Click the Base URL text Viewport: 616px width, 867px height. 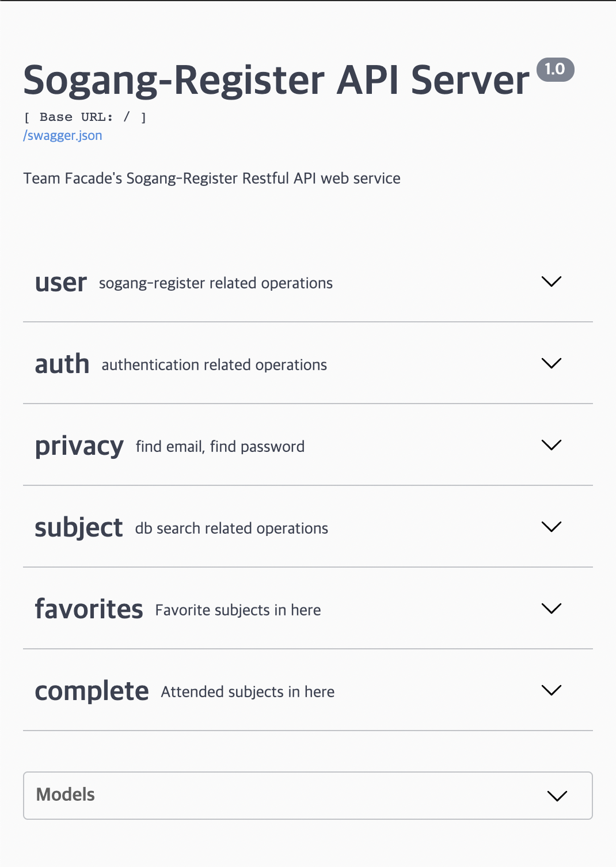(x=85, y=117)
